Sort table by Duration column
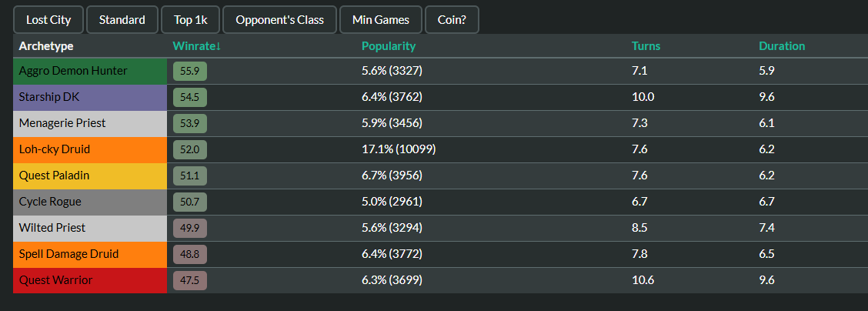Screen dimensions: 868x311 (x=782, y=46)
